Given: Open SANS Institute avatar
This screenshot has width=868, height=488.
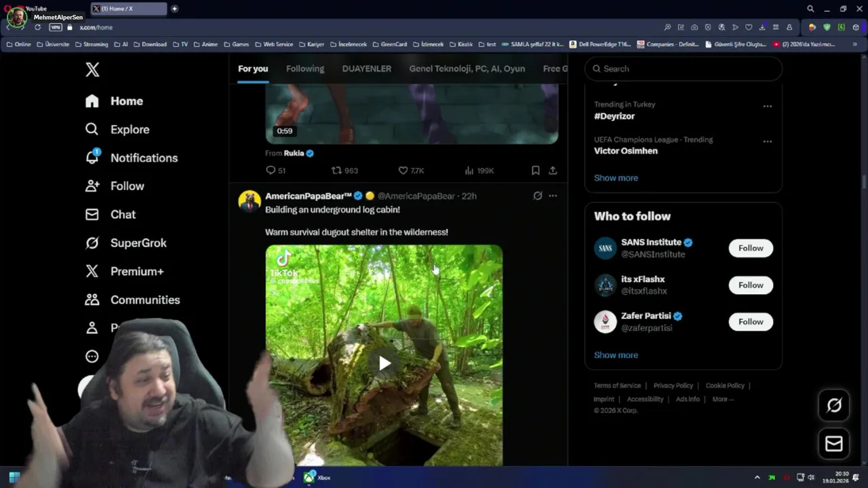Looking at the screenshot, I should pos(605,248).
